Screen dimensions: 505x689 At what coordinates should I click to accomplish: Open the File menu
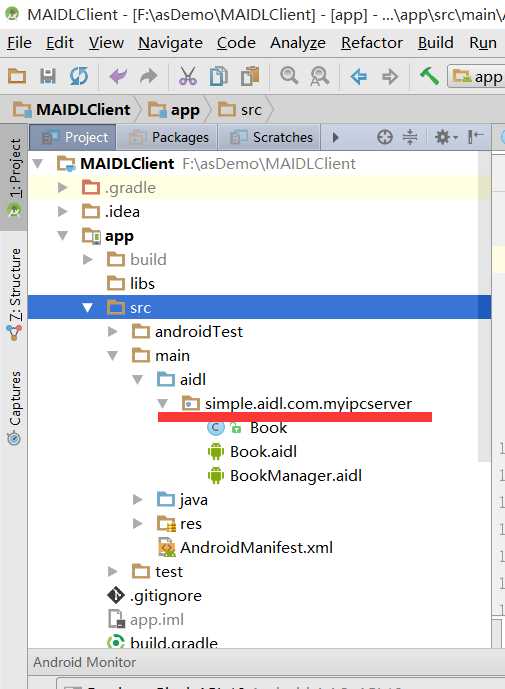coord(19,43)
